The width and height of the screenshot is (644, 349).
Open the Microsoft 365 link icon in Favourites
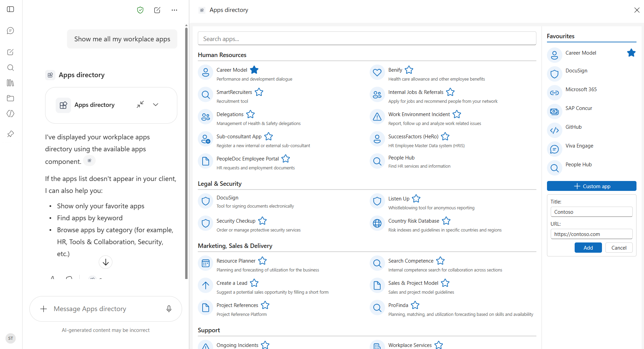(x=554, y=93)
